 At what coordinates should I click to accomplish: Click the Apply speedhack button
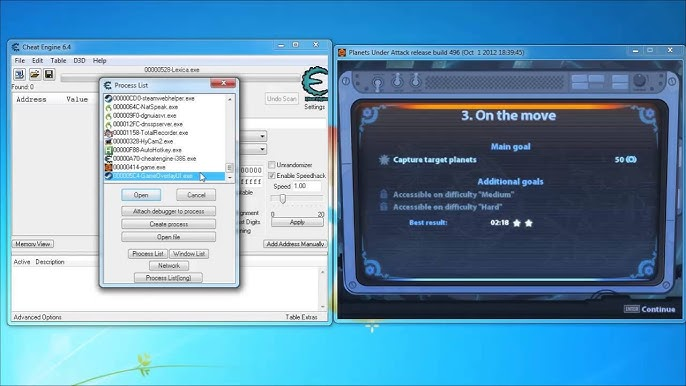click(x=297, y=222)
